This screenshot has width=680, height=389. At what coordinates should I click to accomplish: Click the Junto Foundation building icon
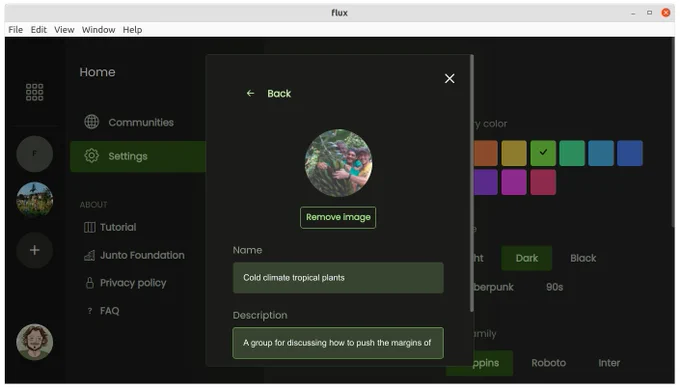(x=89, y=255)
